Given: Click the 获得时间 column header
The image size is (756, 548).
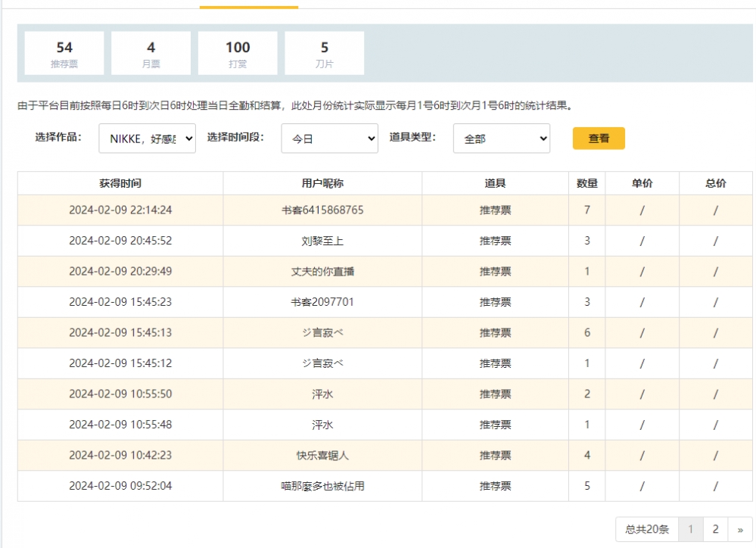Looking at the screenshot, I should pos(120,183).
